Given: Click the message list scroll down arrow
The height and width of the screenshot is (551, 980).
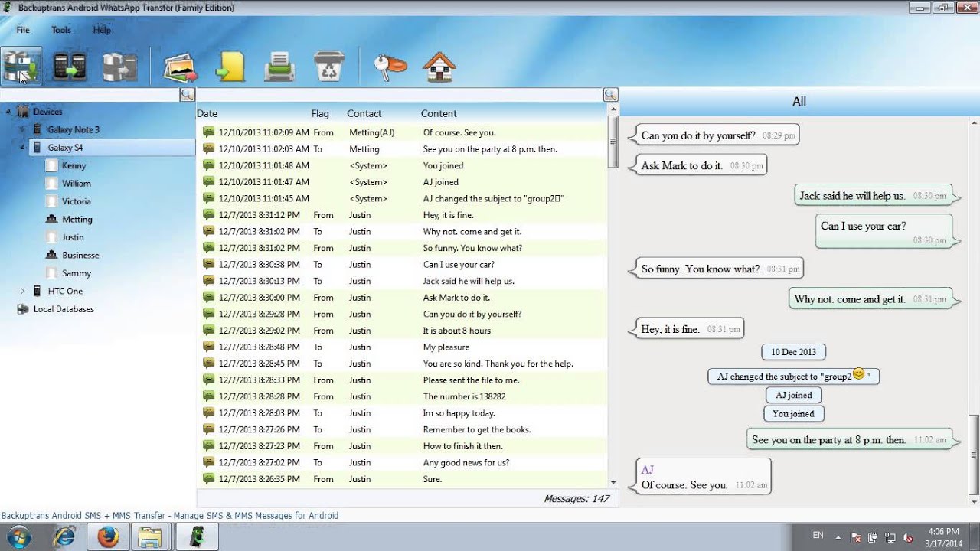Looking at the screenshot, I should point(613,483).
